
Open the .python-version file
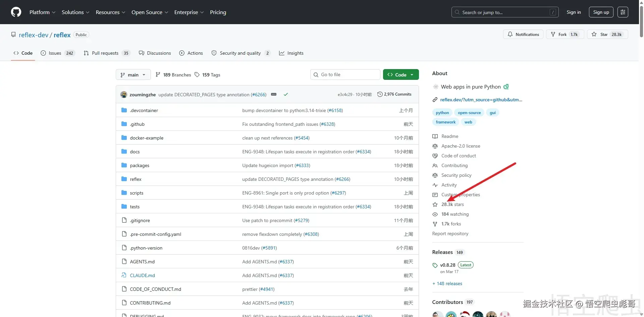coord(146,248)
